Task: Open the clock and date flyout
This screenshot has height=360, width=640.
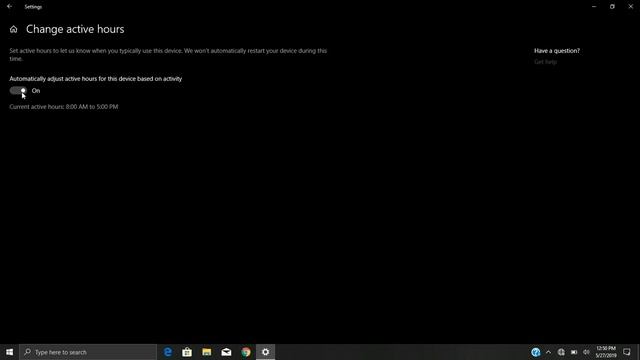Action: click(606, 352)
